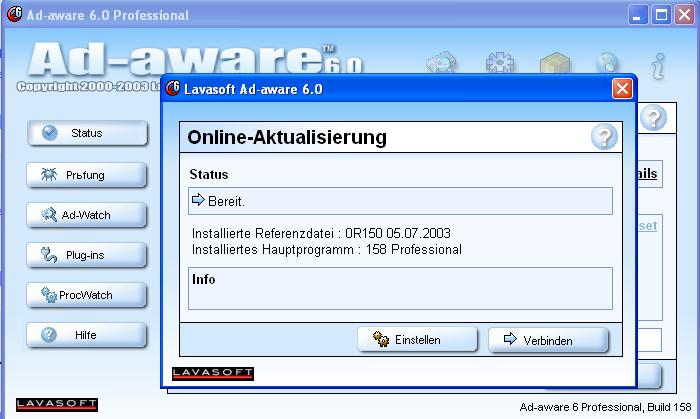Open the quarantine face icon in top toolbar
The image size is (700, 419).
tap(441, 62)
